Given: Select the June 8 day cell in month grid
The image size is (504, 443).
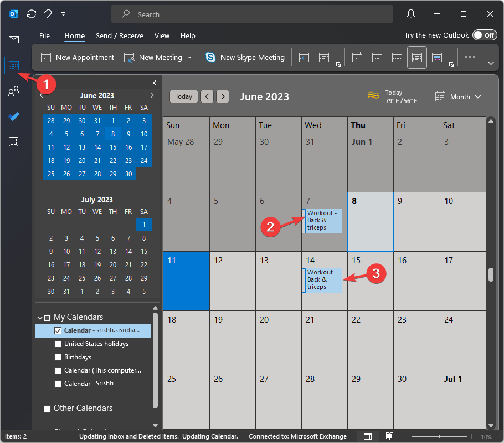Looking at the screenshot, I should pos(371,222).
